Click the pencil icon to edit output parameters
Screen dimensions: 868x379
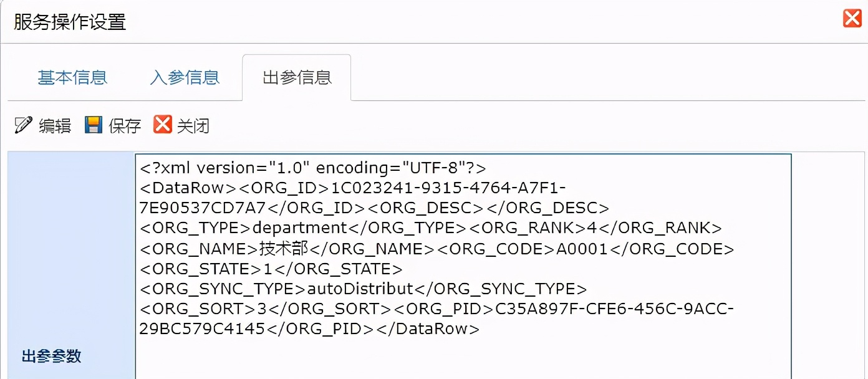coord(22,125)
